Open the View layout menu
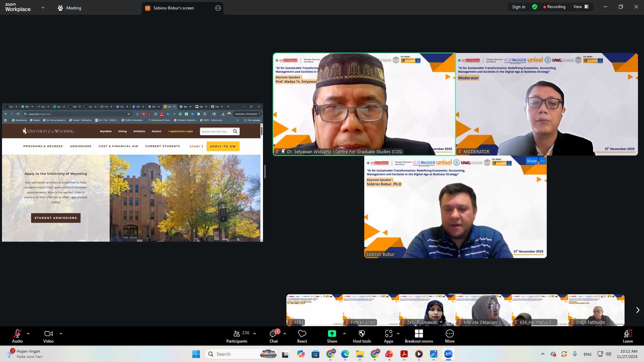Viewport: 644px width, 362px height. (581, 7)
